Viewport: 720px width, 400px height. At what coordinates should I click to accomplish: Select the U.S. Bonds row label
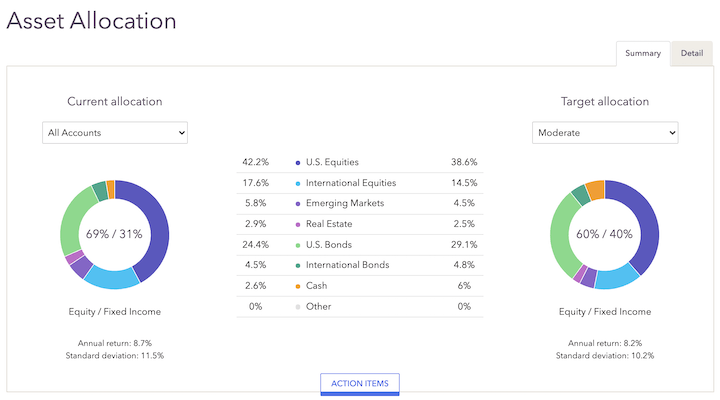point(330,245)
